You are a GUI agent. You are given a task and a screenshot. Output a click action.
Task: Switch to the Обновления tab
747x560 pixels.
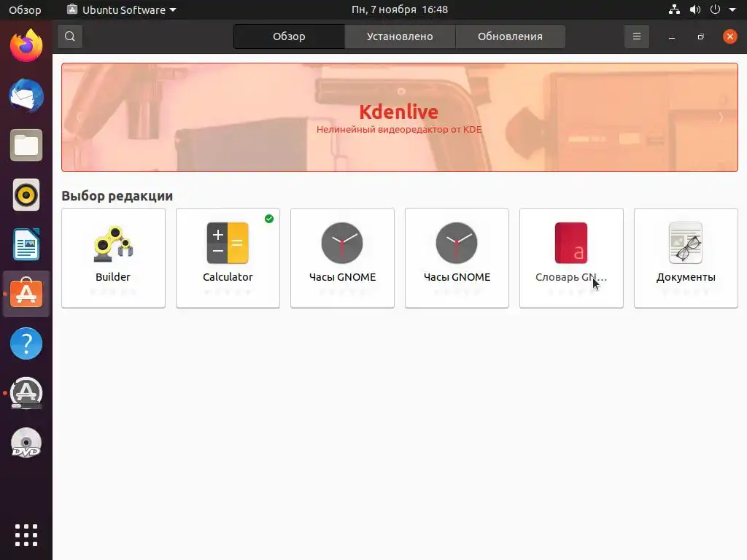coord(510,36)
